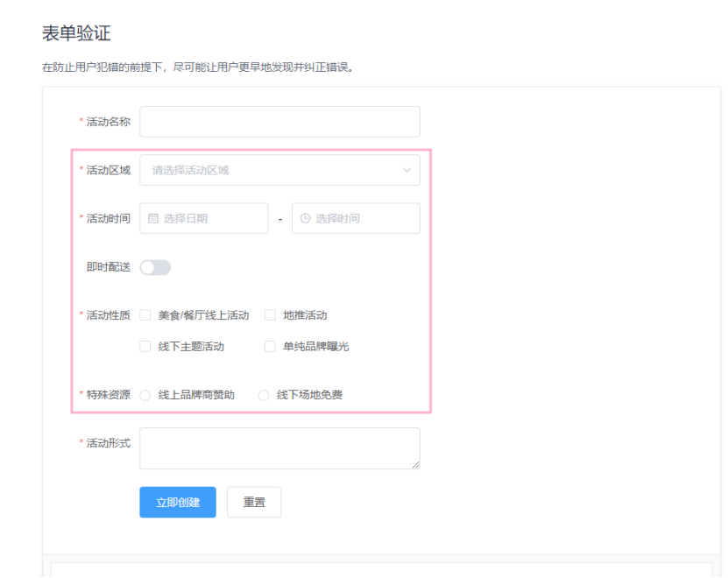
Task: Check the 美食/餐厅线上活动 checkbox
Action: click(x=146, y=315)
